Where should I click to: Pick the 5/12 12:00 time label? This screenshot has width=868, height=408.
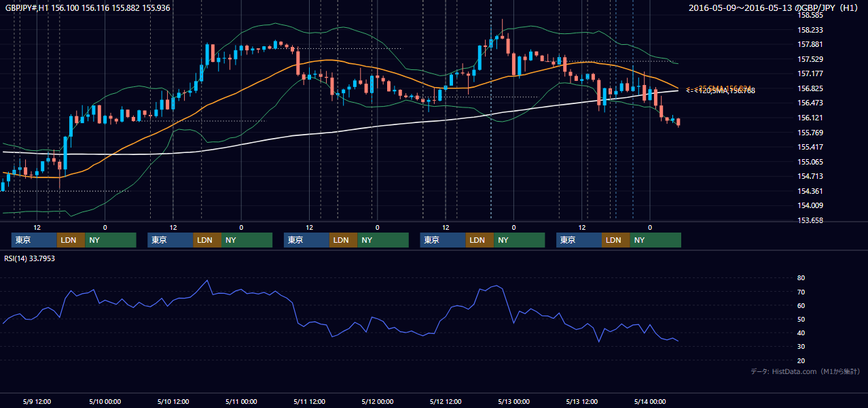point(446,401)
